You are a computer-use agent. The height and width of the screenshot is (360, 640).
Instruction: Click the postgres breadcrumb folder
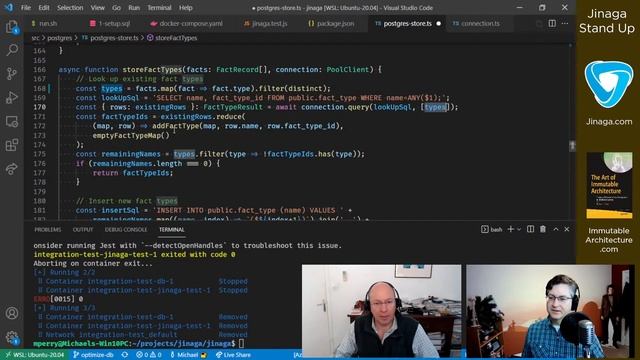(x=60, y=38)
